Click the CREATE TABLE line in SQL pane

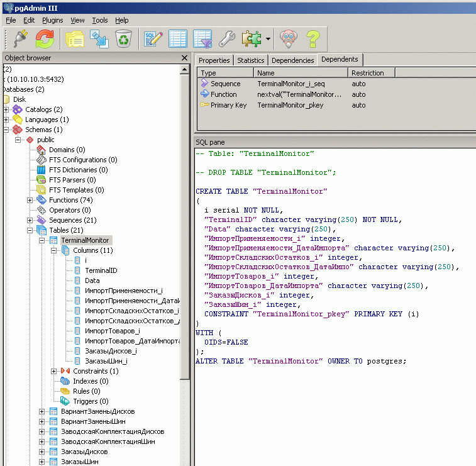point(261,191)
